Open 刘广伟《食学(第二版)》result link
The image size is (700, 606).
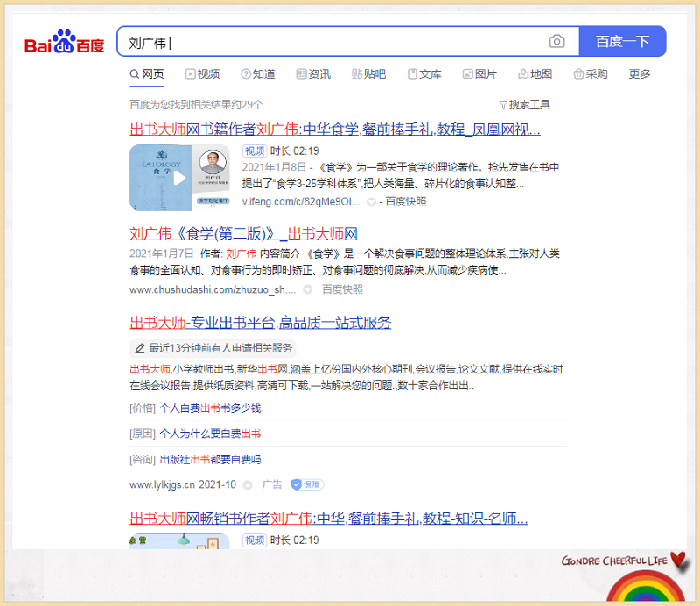(243, 233)
